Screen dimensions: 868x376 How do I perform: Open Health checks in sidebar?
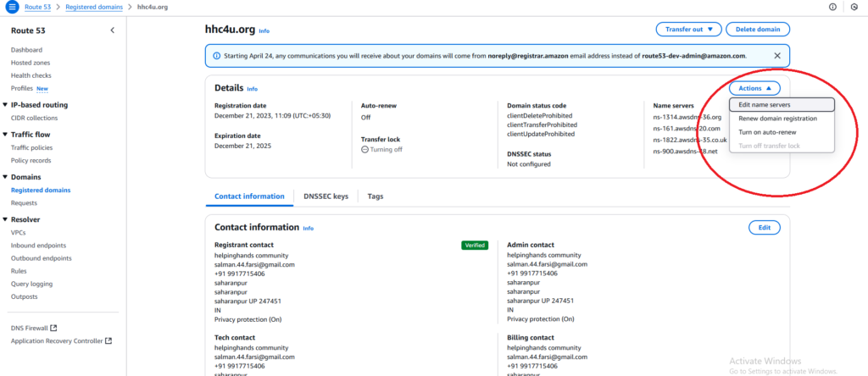click(x=31, y=75)
